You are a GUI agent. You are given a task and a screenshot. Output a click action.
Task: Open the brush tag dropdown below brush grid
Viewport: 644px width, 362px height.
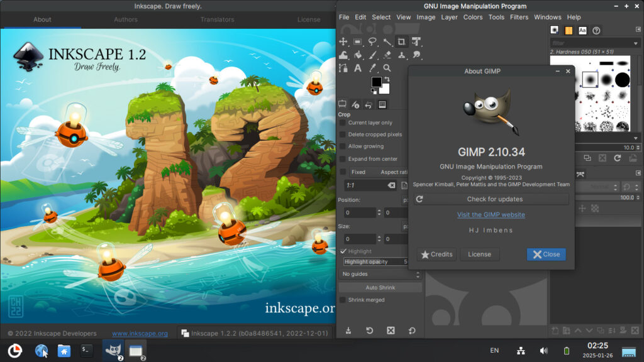pos(635,138)
